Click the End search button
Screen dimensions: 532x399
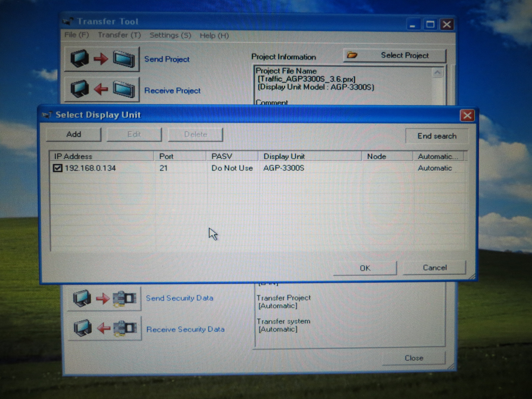tap(437, 136)
